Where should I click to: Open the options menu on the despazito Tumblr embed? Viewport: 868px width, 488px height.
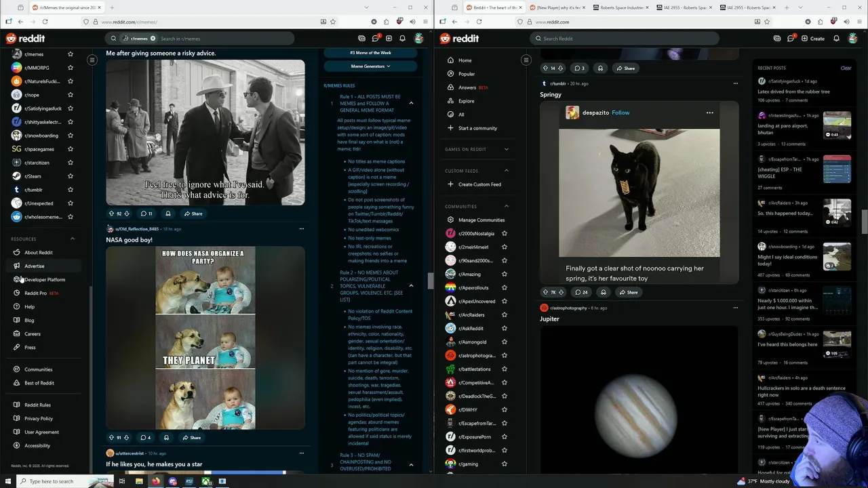point(709,113)
